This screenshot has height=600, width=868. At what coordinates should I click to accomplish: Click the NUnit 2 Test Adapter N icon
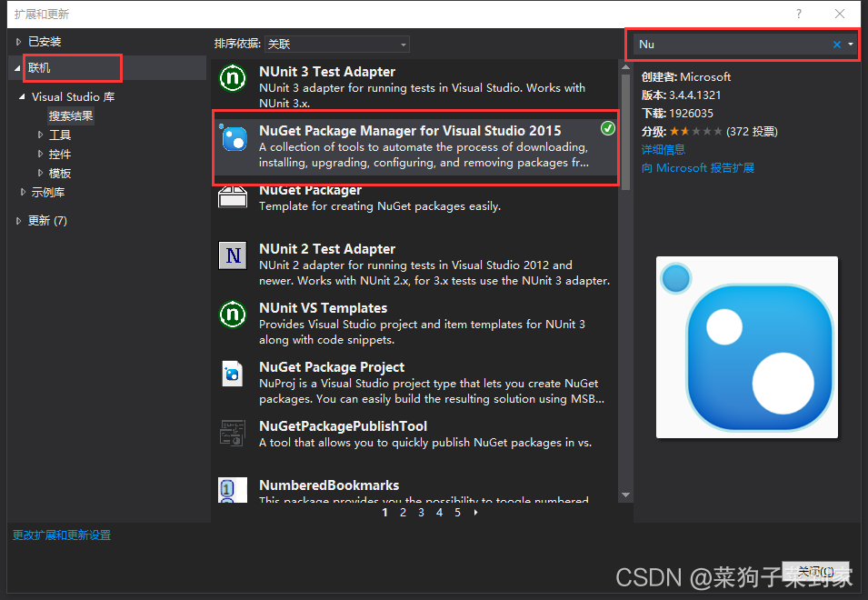233,255
